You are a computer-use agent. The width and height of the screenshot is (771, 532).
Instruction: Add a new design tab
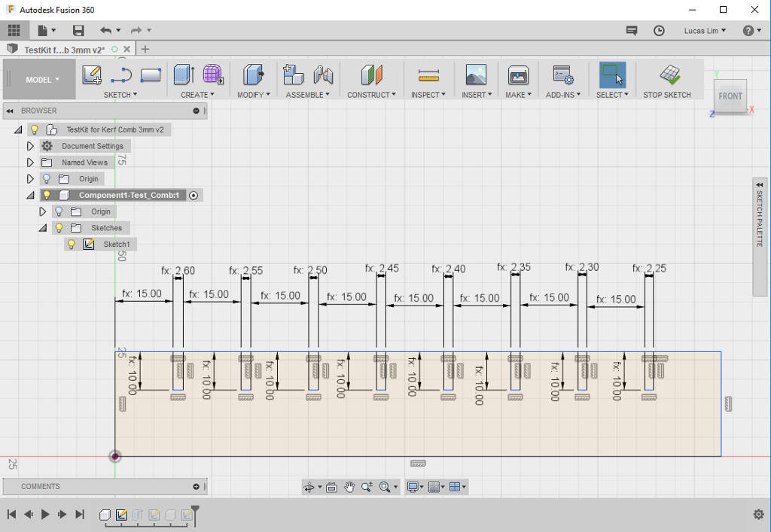coord(145,49)
